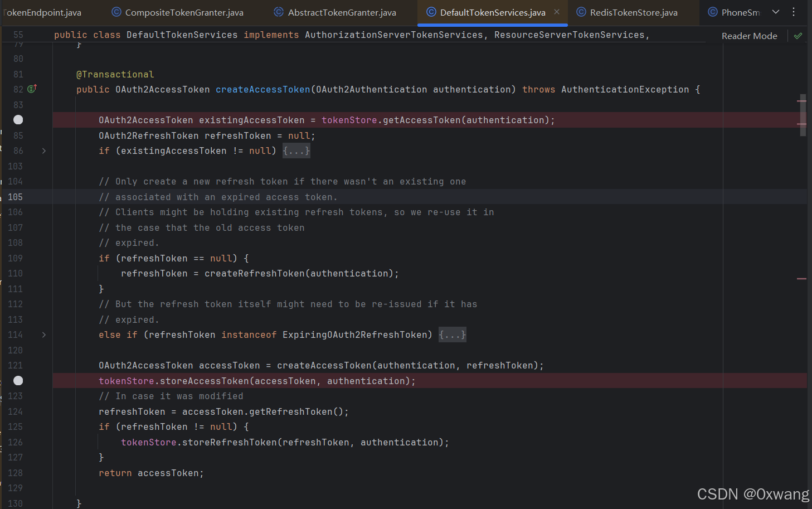Click Reader Mode label
The image size is (812, 509).
pyautogui.click(x=749, y=36)
